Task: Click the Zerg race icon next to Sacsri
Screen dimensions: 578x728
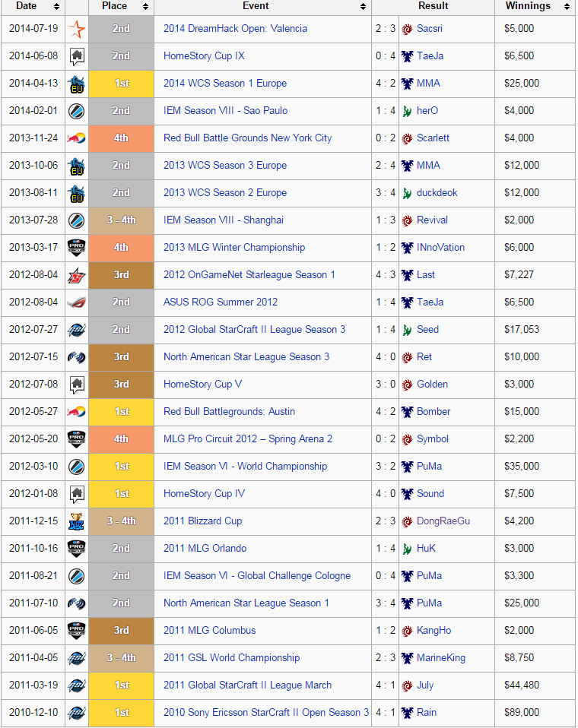Action: 407,29
